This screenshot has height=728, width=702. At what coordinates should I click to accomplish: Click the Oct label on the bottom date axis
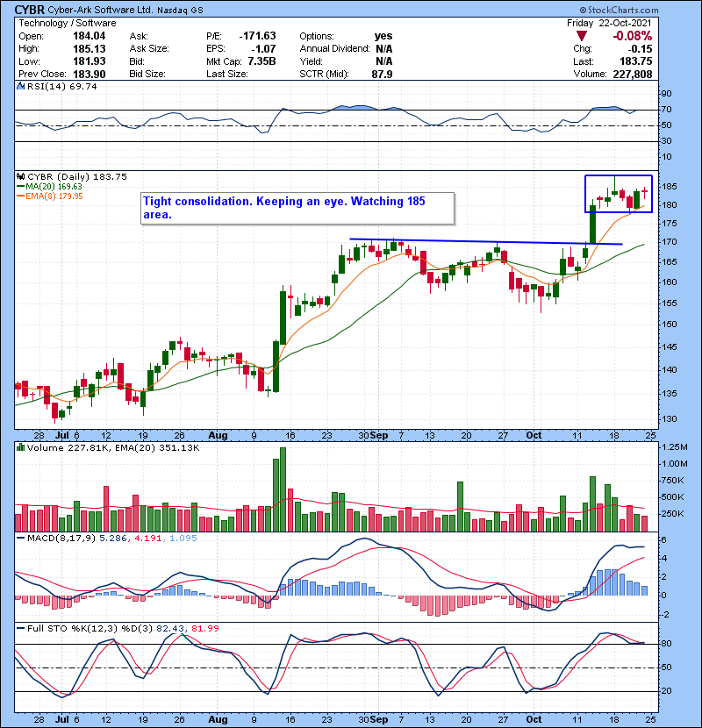[534, 719]
